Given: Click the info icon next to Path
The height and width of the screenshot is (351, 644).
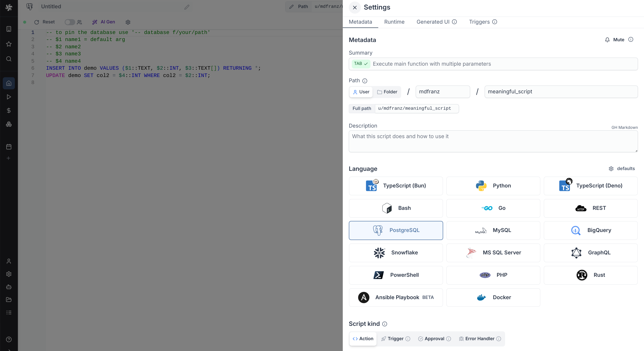Looking at the screenshot, I should click(365, 81).
